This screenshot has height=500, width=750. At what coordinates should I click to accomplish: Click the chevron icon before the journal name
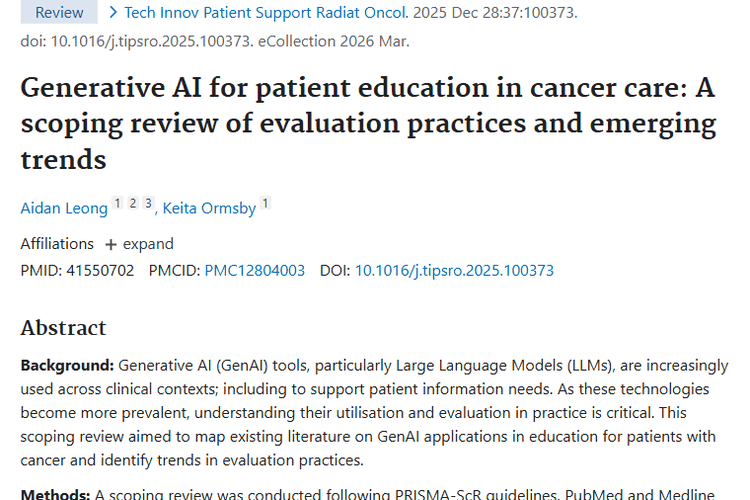(114, 13)
